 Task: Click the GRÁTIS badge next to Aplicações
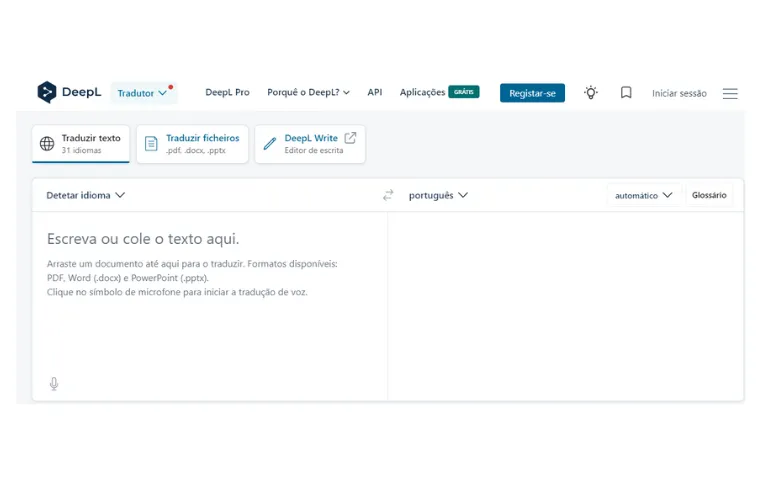coord(464,92)
